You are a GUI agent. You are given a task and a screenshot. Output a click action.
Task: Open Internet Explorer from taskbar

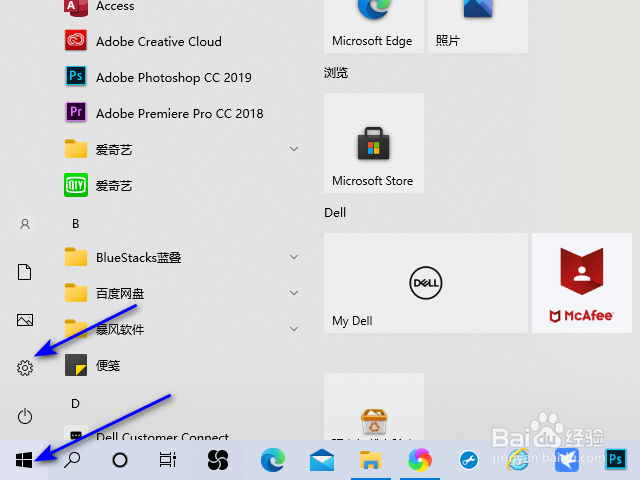pos(518,460)
